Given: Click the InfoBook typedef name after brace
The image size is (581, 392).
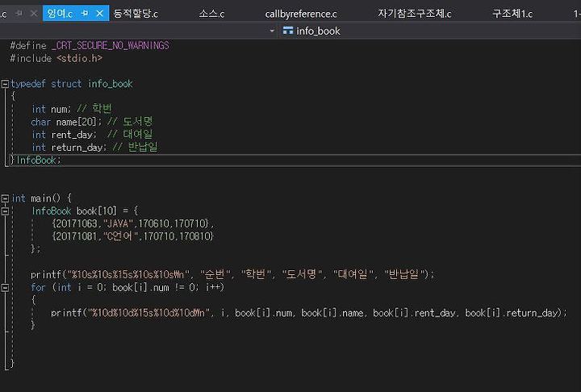Looking at the screenshot, I should (38, 160).
